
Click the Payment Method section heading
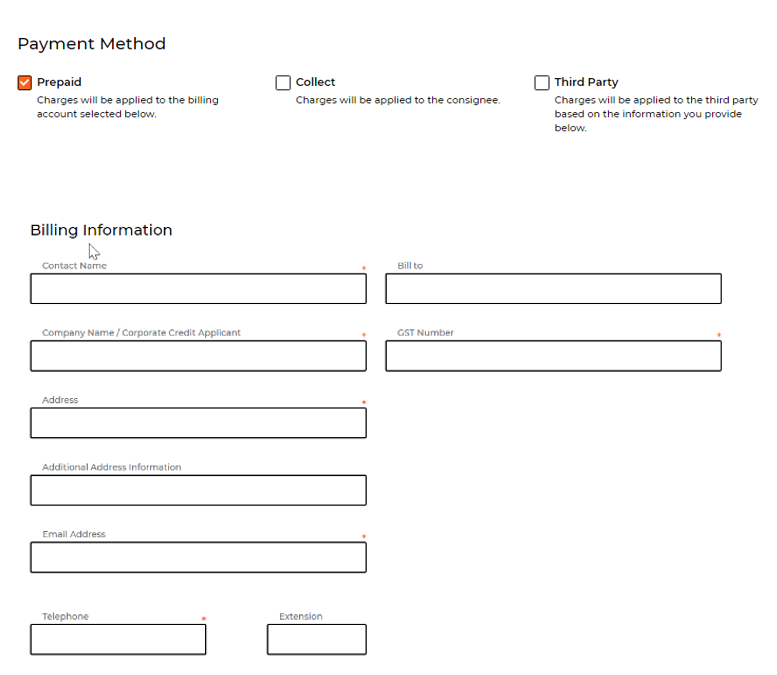point(92,44)
